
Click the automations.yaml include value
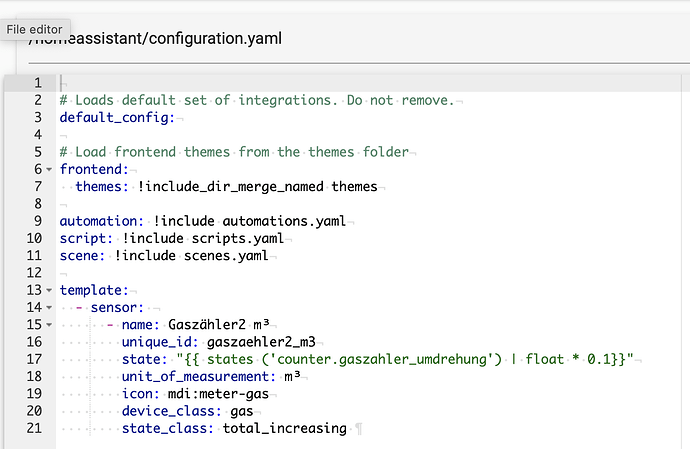coord(284,221)
